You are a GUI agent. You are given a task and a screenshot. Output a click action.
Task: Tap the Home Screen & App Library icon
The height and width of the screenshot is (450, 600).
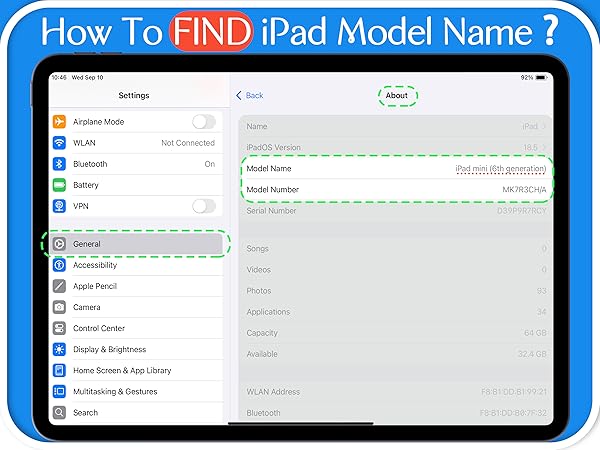(x=59, y=370)
